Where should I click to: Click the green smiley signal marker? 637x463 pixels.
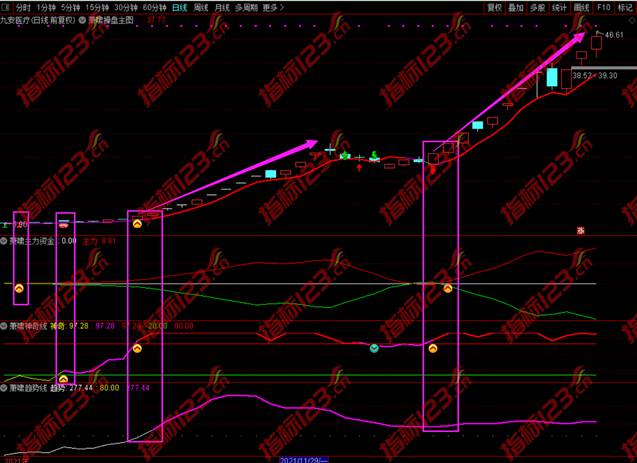click(x=374, y=348)
